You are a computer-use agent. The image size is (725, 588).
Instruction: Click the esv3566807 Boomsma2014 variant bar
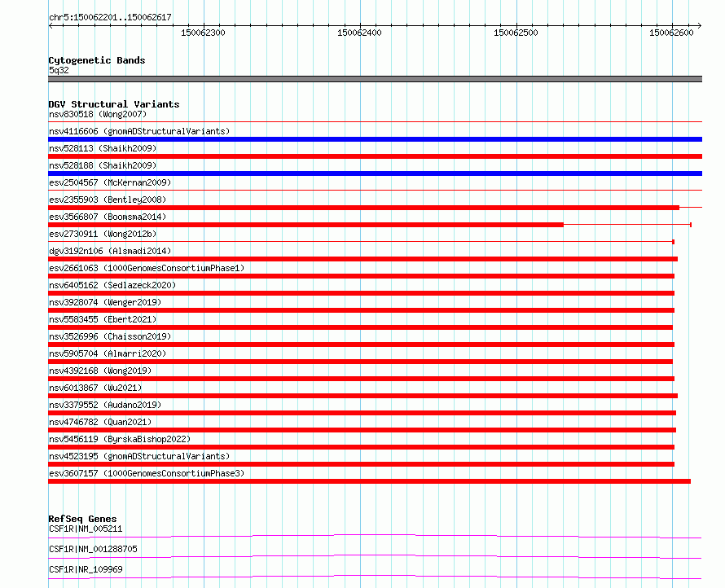pos(305,225)
